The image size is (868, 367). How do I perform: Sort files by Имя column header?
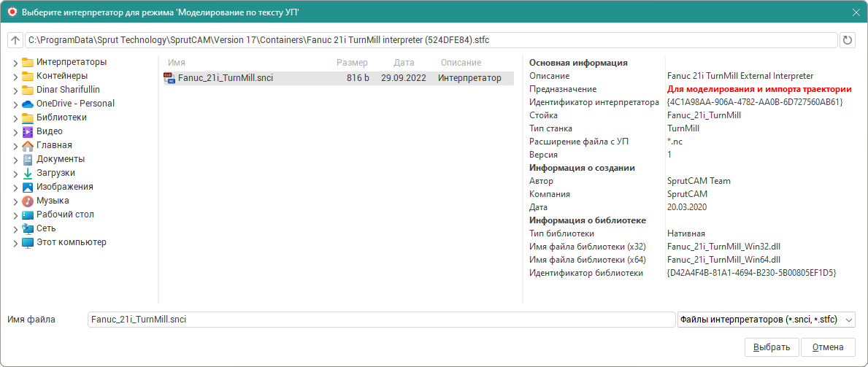coord(177,63)
